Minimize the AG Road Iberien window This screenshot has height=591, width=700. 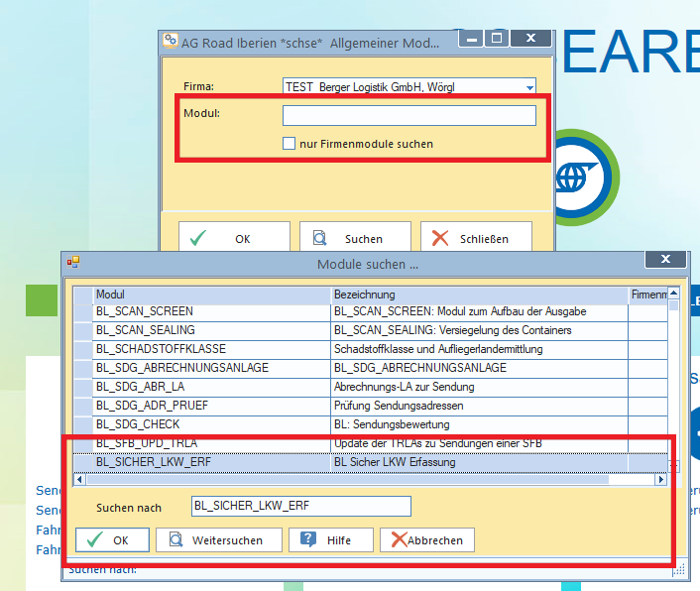(x=471, y=39)
